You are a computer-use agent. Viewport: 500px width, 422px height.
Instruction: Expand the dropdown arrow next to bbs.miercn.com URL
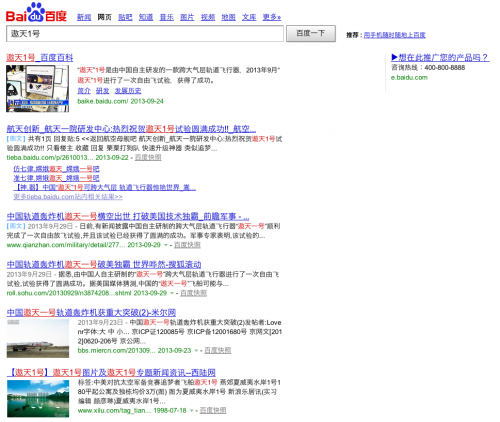(x=196, y=351)
